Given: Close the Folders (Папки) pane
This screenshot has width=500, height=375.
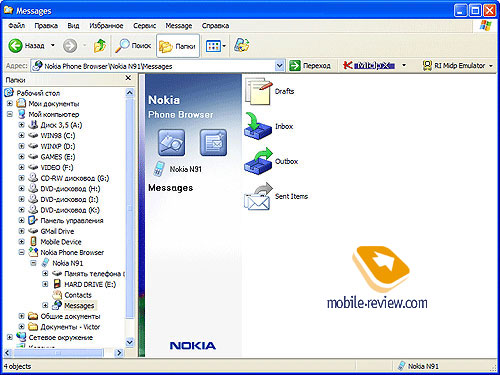Looking at the screenshot, I should point(128,78).
